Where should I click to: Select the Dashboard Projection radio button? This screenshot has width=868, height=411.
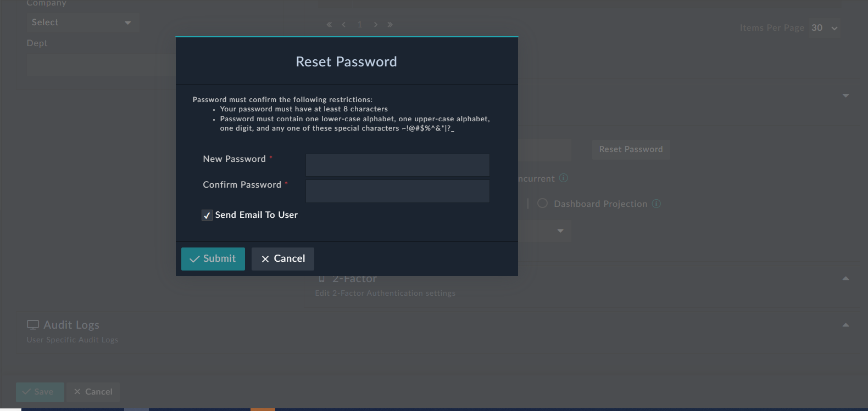tap(542, 204)
